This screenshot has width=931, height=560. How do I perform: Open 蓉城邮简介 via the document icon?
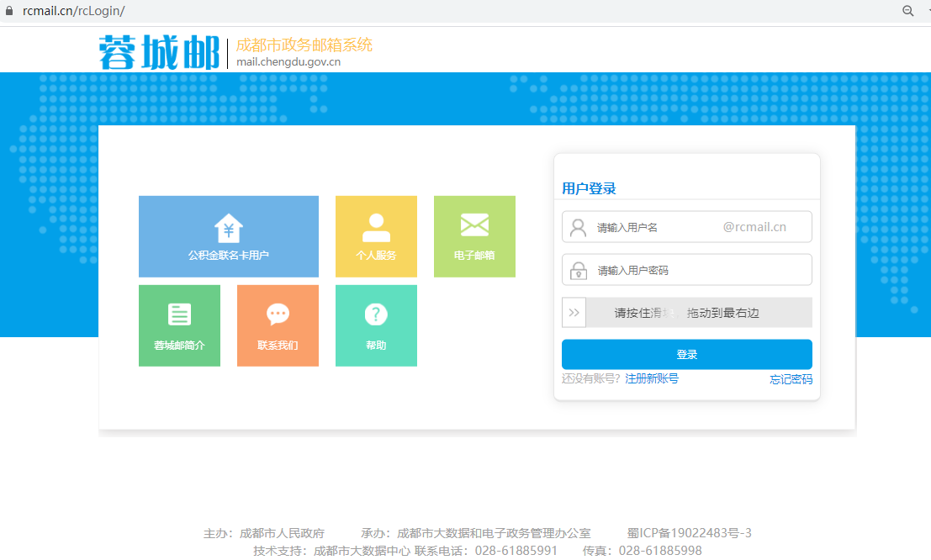point(179,314)
